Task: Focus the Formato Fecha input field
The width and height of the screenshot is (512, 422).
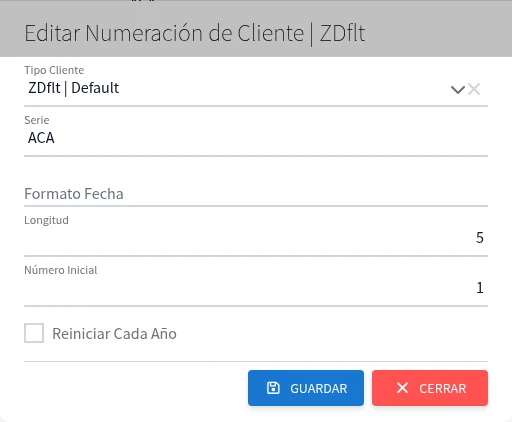Action: tap(256, 194)
